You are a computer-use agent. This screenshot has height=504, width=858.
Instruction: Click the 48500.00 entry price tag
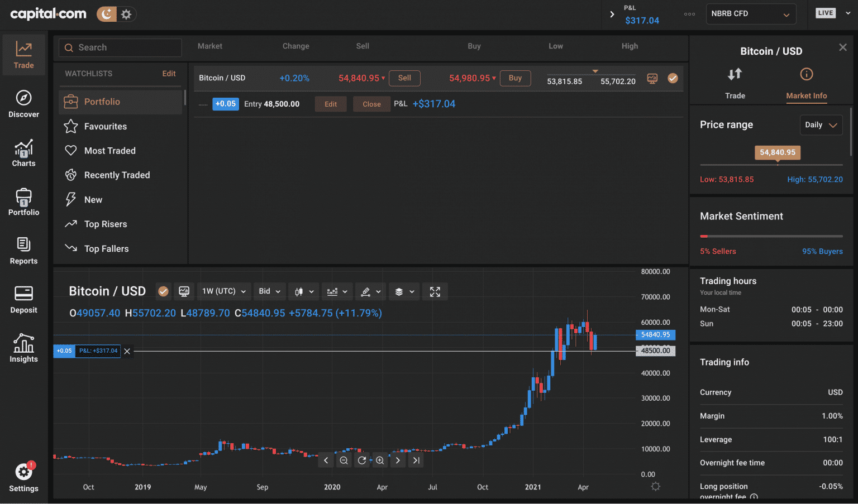656,351
